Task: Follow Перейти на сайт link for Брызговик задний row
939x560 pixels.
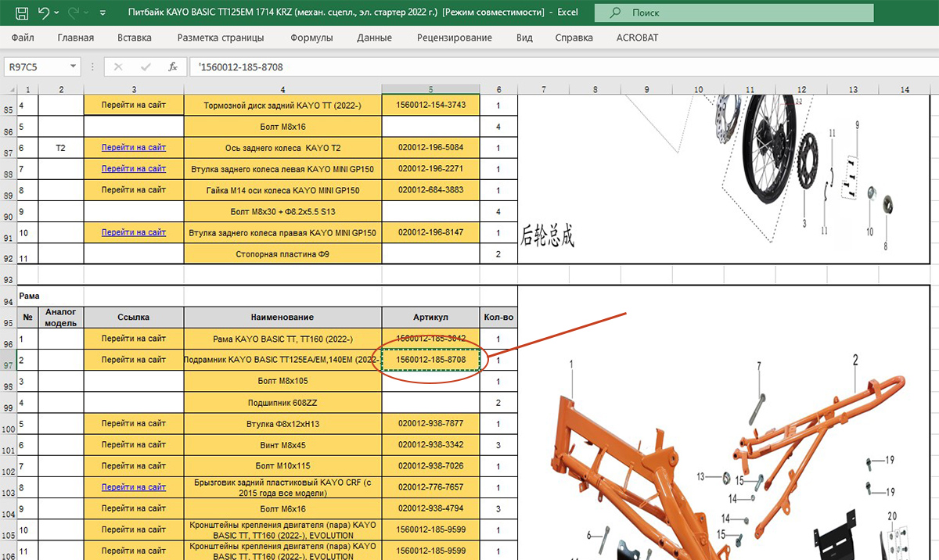Action: coord(134,487)
